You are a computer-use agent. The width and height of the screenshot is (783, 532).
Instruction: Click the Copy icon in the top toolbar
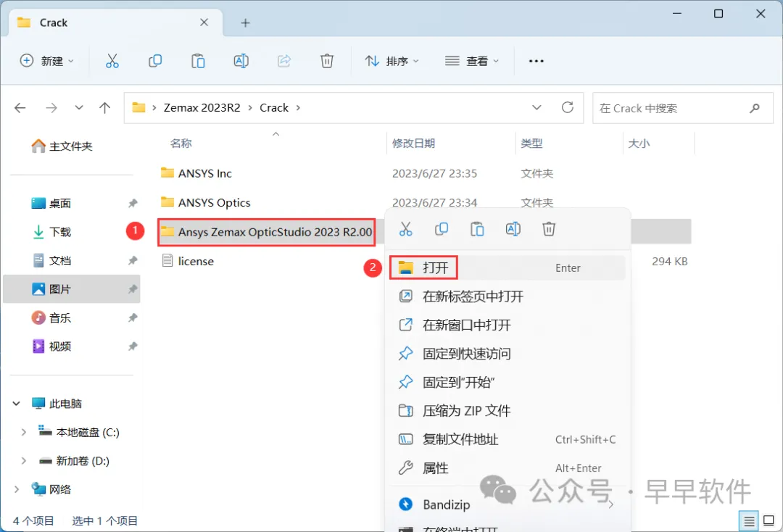click(x=155, y=61)
